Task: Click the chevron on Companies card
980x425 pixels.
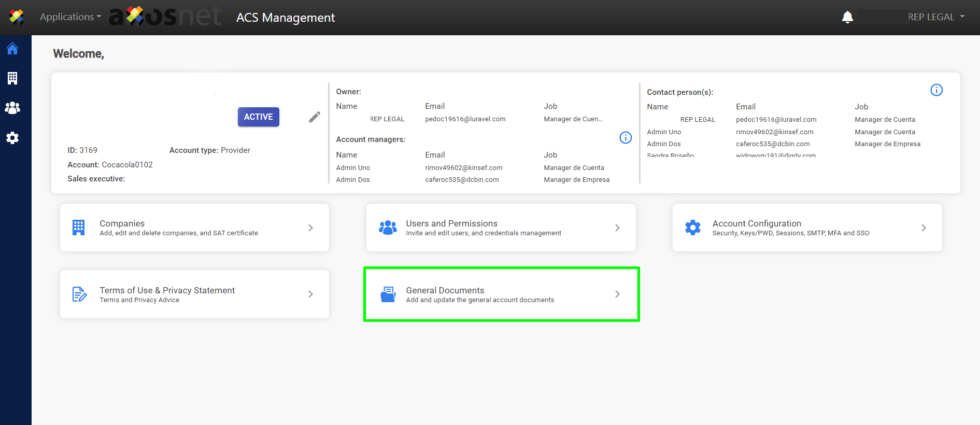Action: point(310,228)
